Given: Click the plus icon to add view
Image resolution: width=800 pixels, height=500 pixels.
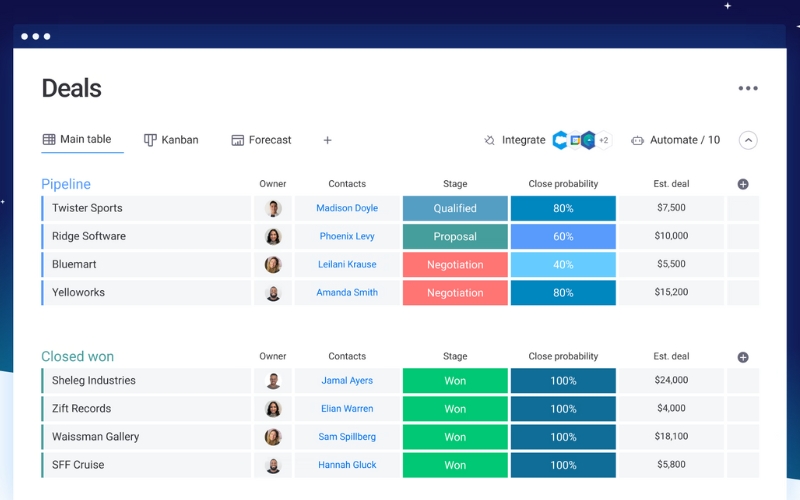Looking at the screenshot, I should point(327,141).
